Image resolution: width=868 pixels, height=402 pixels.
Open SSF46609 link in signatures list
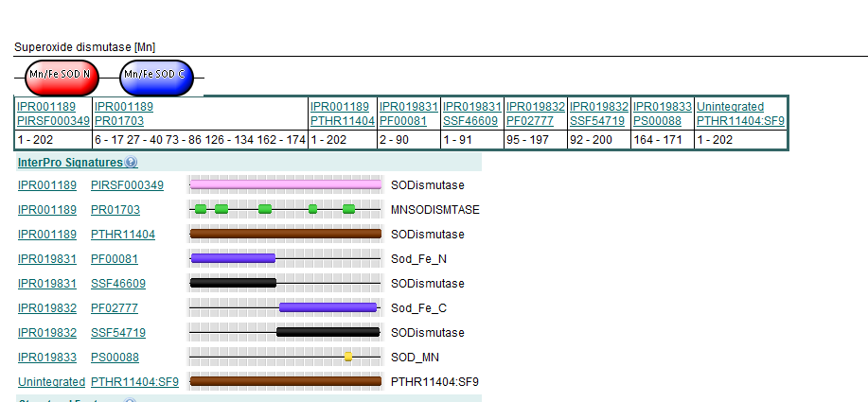coord(118,284)
